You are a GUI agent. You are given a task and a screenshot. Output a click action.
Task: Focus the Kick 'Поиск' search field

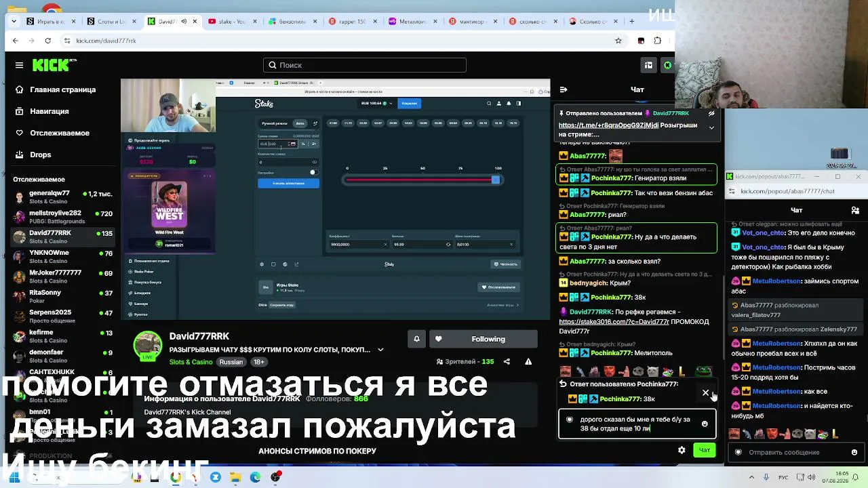[365, 65]
